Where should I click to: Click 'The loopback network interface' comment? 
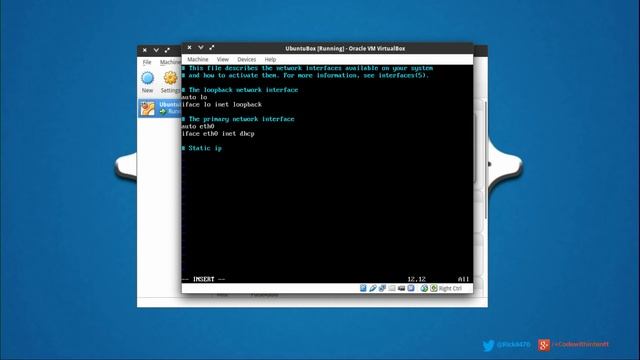click(x=240, y=90)
